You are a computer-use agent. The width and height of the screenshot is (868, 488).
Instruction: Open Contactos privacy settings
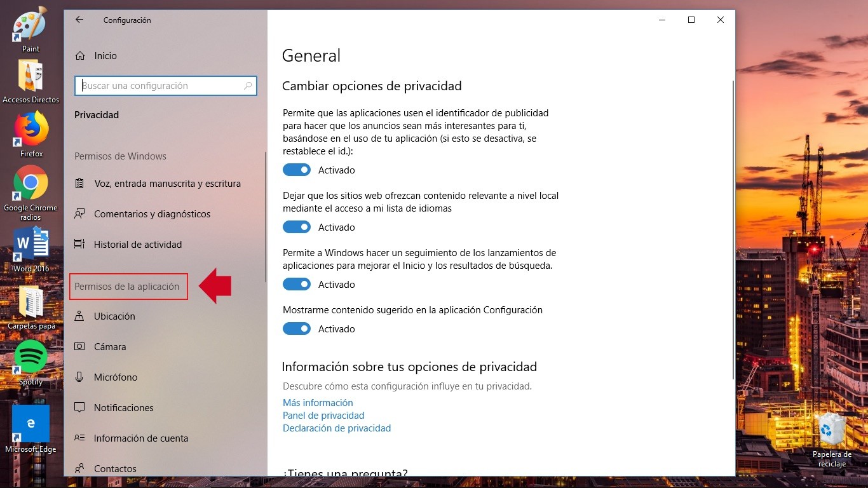point(116,468)
